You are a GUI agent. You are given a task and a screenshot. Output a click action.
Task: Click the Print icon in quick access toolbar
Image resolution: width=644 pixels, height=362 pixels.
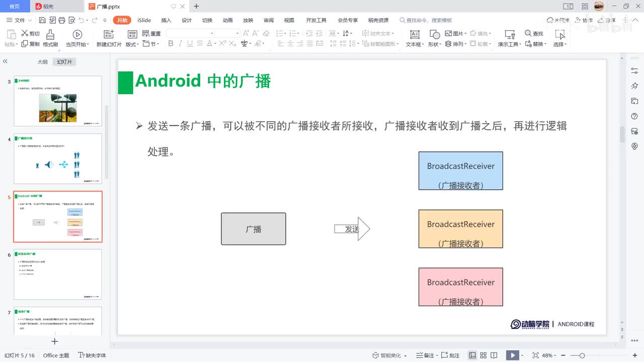tap(61, 20)
